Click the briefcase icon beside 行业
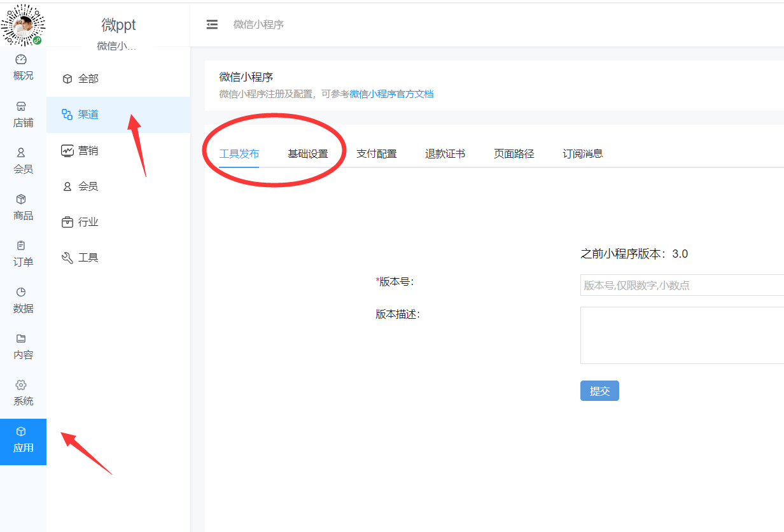 pyautogui.click(x=67, y=222)
